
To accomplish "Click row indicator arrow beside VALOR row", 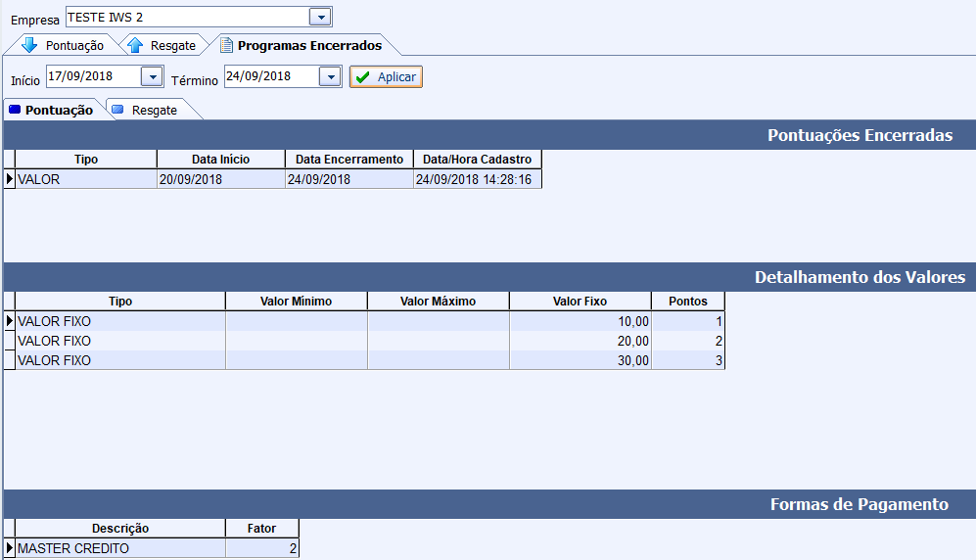I will [x=10, y=179].
